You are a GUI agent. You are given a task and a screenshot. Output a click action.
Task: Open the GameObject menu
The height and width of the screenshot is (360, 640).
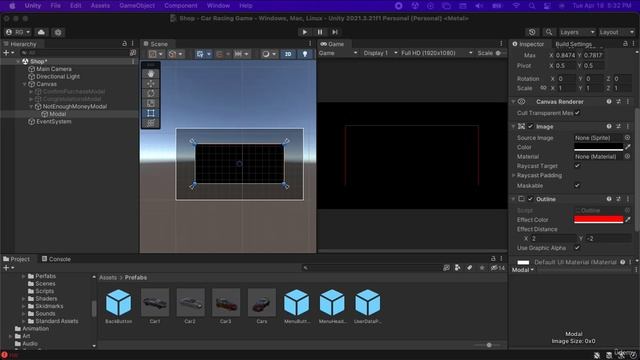pos(137,6)
